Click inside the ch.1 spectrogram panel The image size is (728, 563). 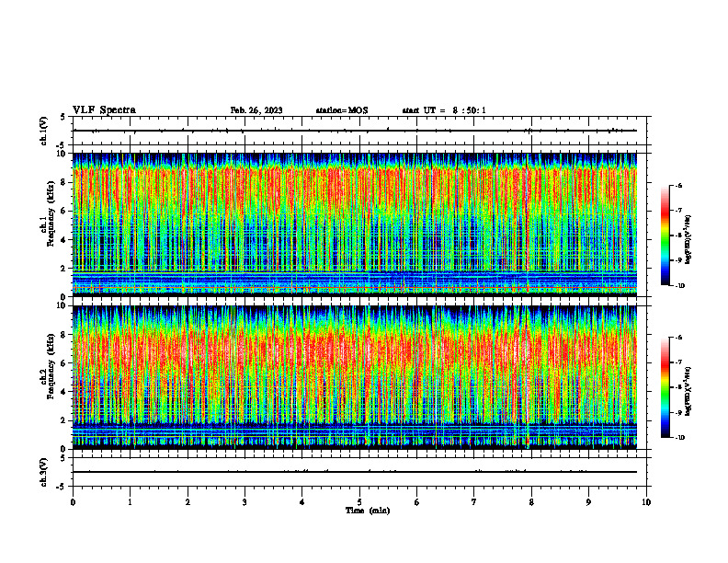(355, 224)
